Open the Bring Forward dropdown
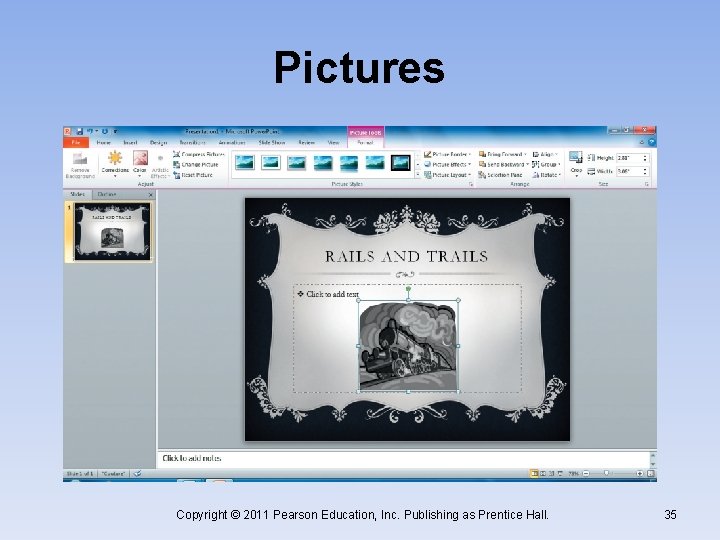The width and height of the screenshot is (720, 540). coord(502,154)
